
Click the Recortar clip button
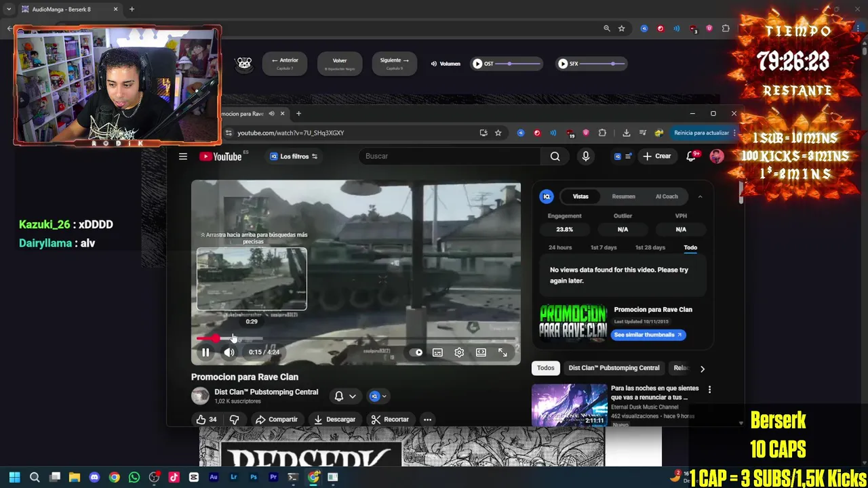pos(390,420)
